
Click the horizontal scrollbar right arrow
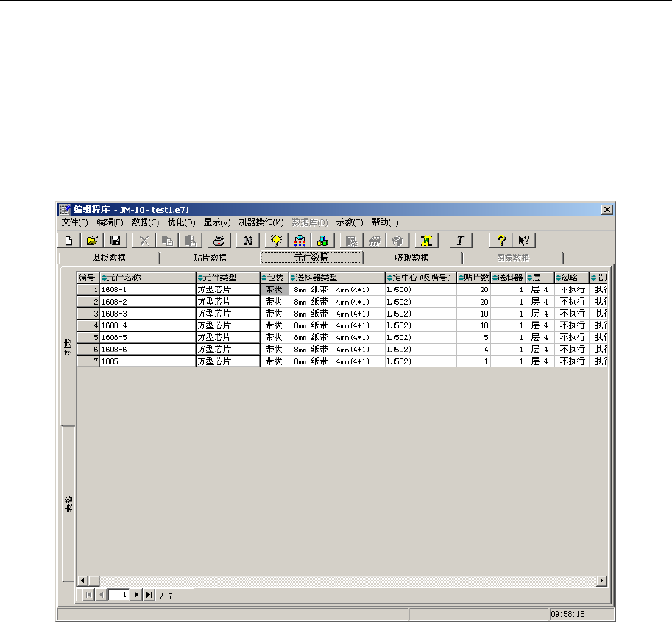(x=602, y=581)
